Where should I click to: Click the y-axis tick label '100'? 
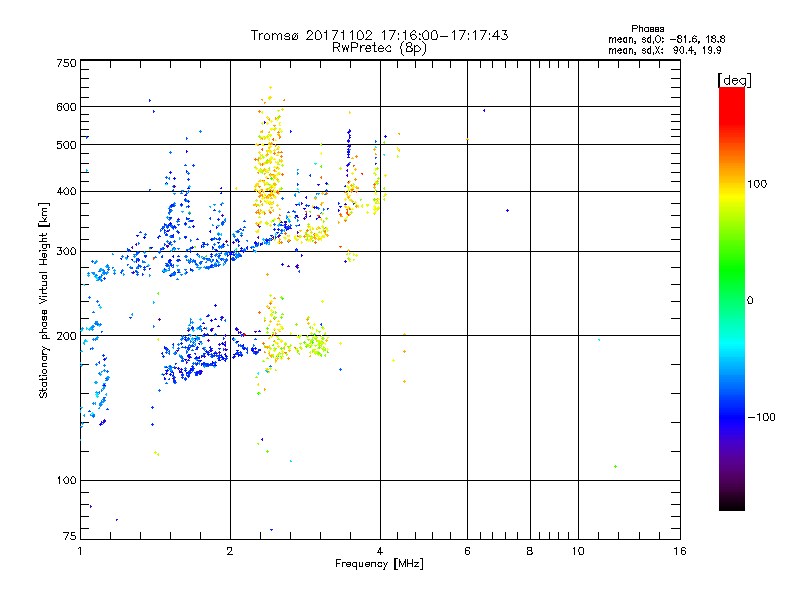[x=66, y=481]
